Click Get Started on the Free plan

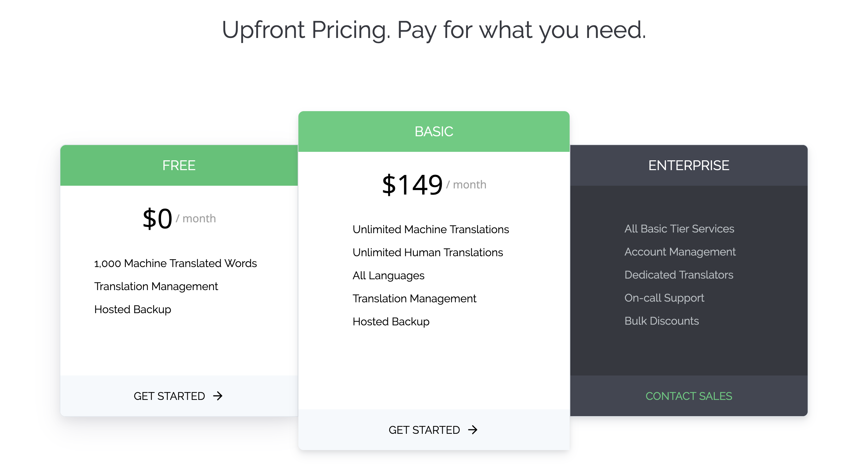(178, 396)
